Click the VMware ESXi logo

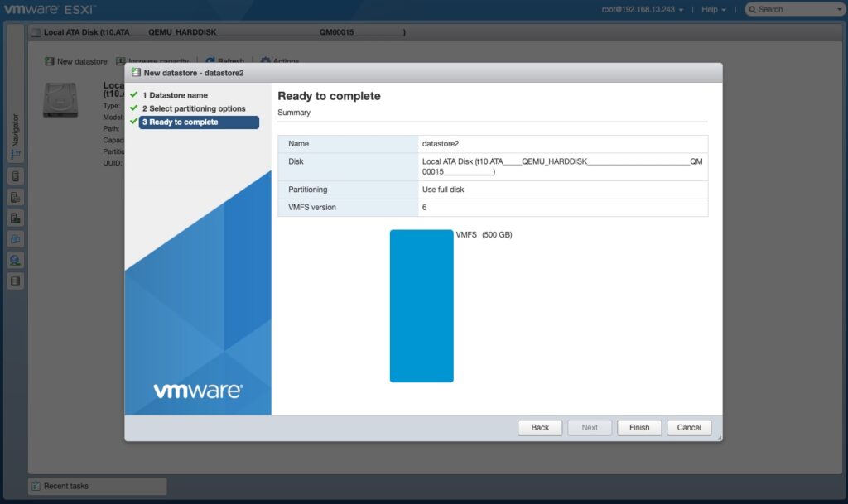point(50,9)
